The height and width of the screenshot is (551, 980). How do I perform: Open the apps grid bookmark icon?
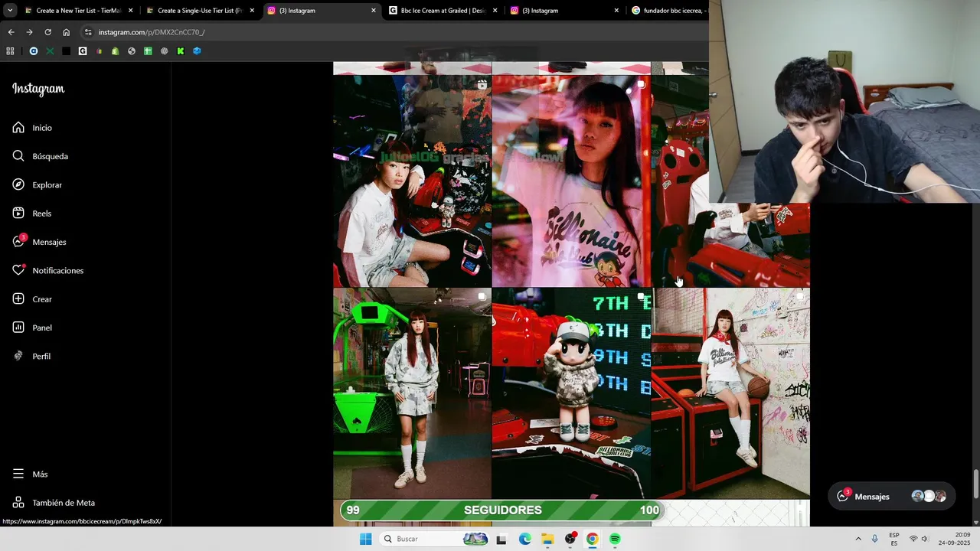click(x=10, y=51)
